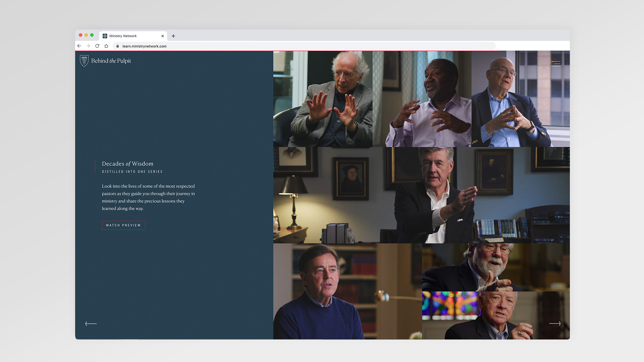
Task: Select thumbnail of bearded man with glasses
Action: pyautogui.click(x=496, y=267)
